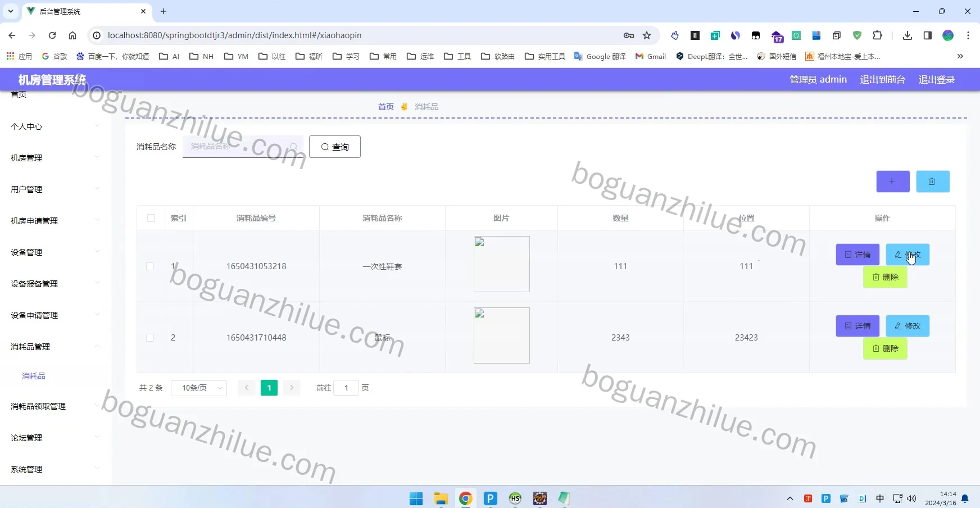Open the 10条/页 page size dropdown
This screenshot has height=508, width=980.
pos(199,388)
